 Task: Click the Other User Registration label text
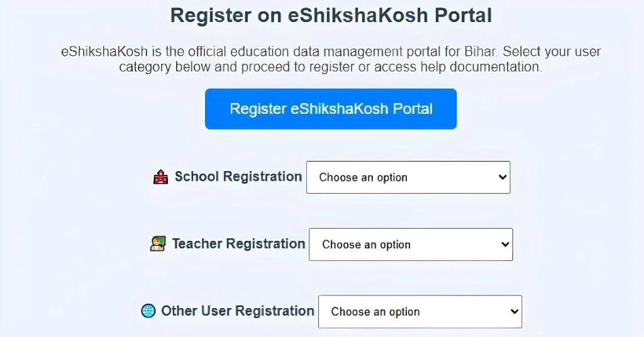point(238,311)
